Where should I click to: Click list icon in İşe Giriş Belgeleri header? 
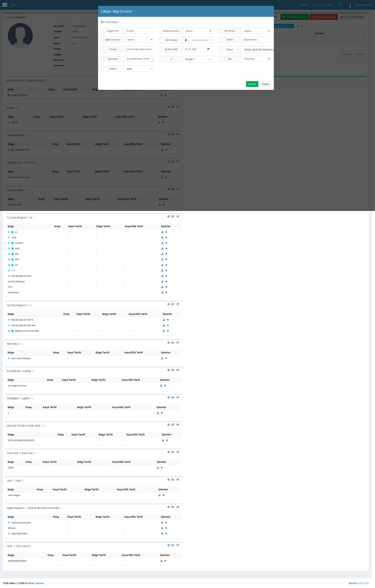pos(173,304)
